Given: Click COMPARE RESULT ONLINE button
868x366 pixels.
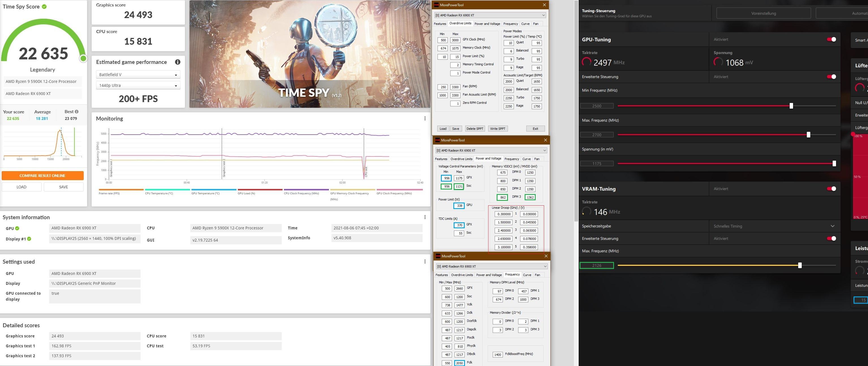Looking at the screenshot, I should point(42,176).
